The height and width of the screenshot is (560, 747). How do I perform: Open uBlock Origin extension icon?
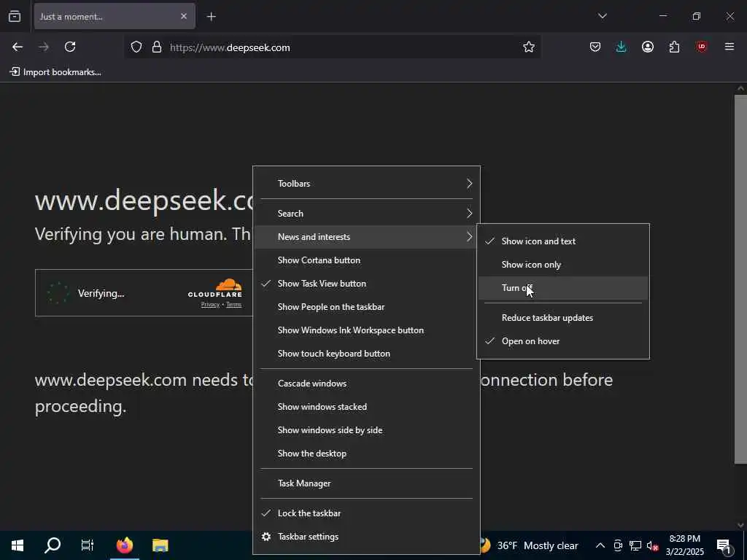pos(701,47)
